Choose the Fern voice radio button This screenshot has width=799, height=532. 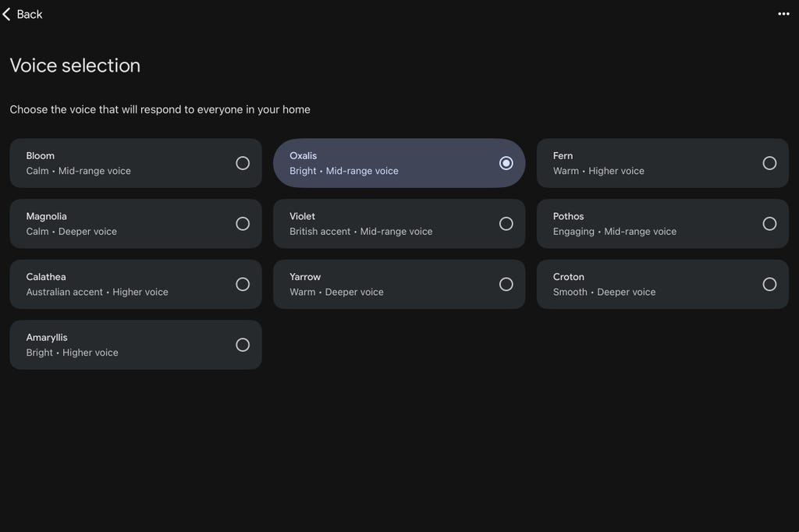point(769,163)
